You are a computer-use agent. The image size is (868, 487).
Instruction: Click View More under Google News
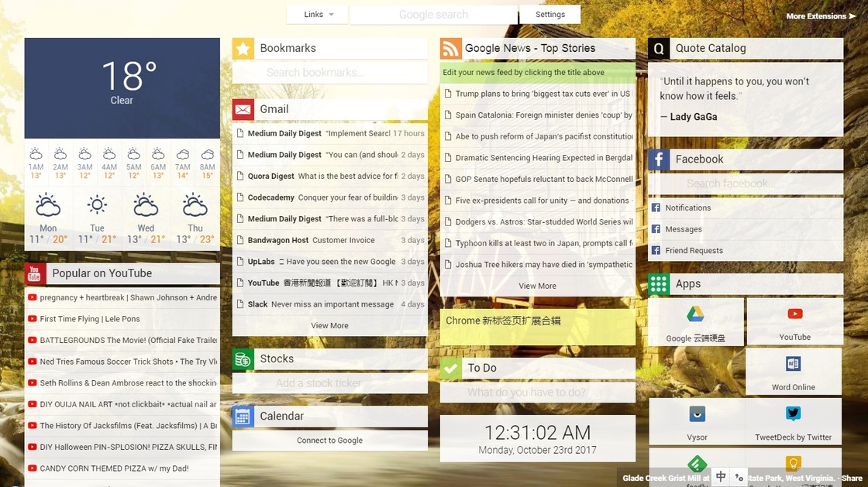538,286
